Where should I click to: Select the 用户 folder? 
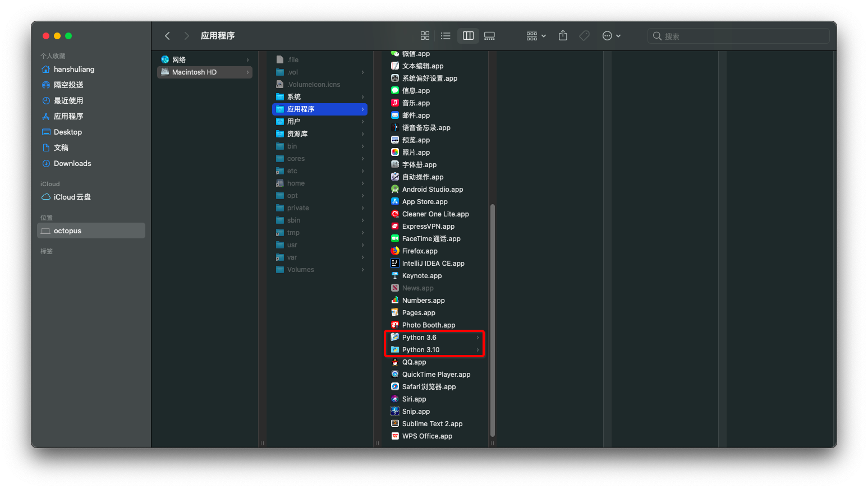[320, 122]
